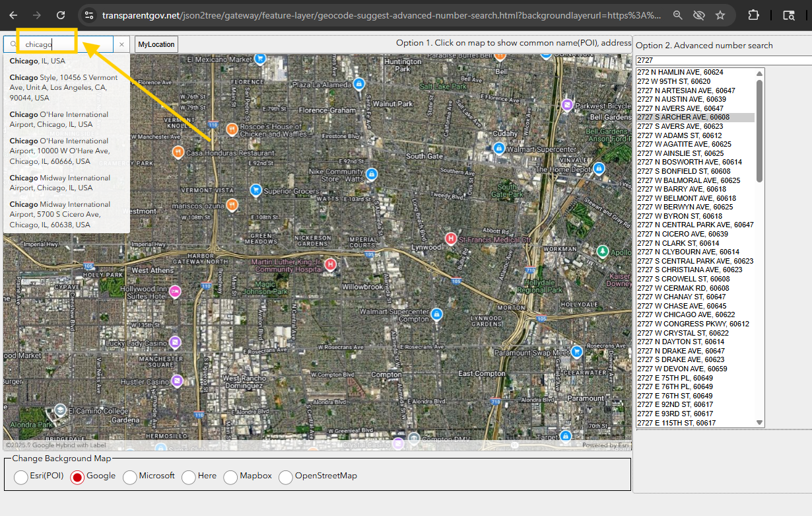Open the zoom magnifier in address bar
Image resolution: width=812 pixels, height=516 pixels.
tap(678, 15)
